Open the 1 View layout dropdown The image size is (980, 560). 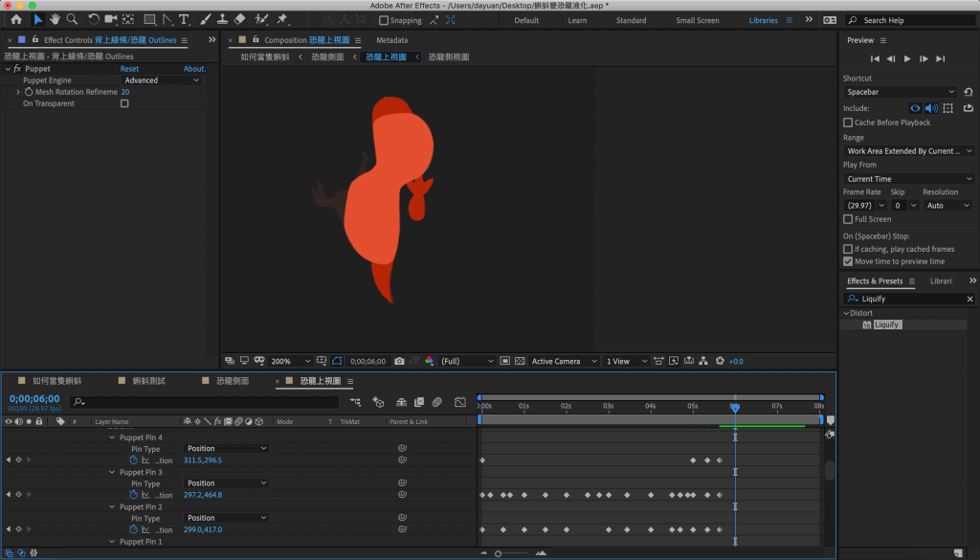coord(626,361)
